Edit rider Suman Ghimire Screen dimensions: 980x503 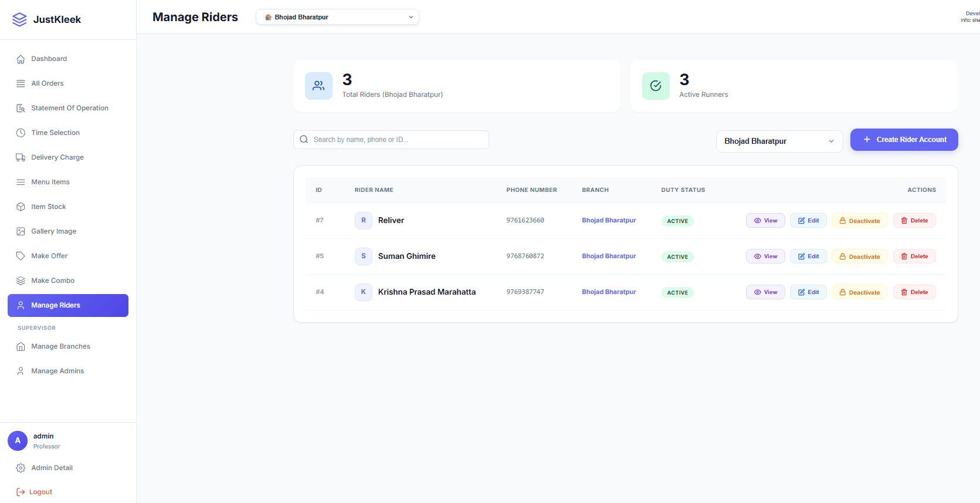[808, 256]
